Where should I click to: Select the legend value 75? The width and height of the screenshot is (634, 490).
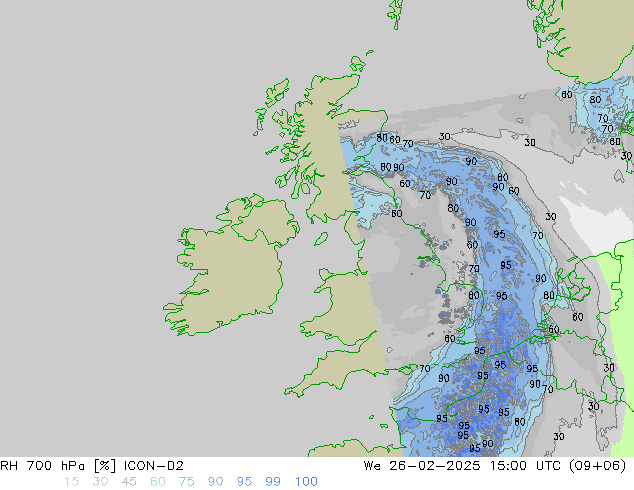point(186,482)
